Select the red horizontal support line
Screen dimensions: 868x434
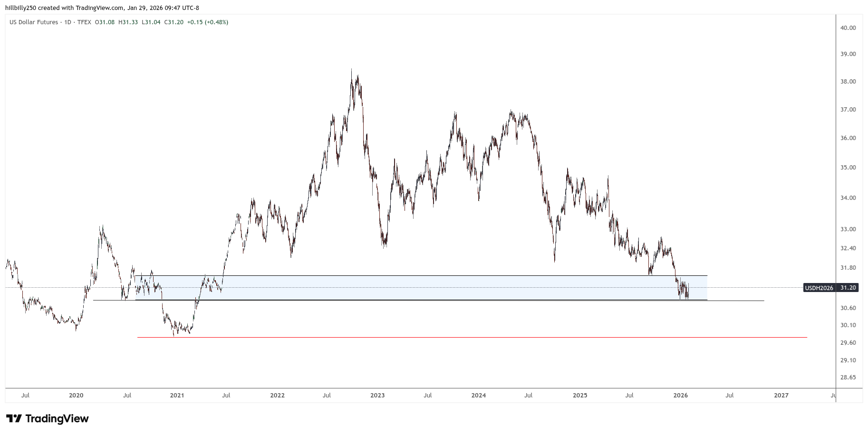pos(475,337)
